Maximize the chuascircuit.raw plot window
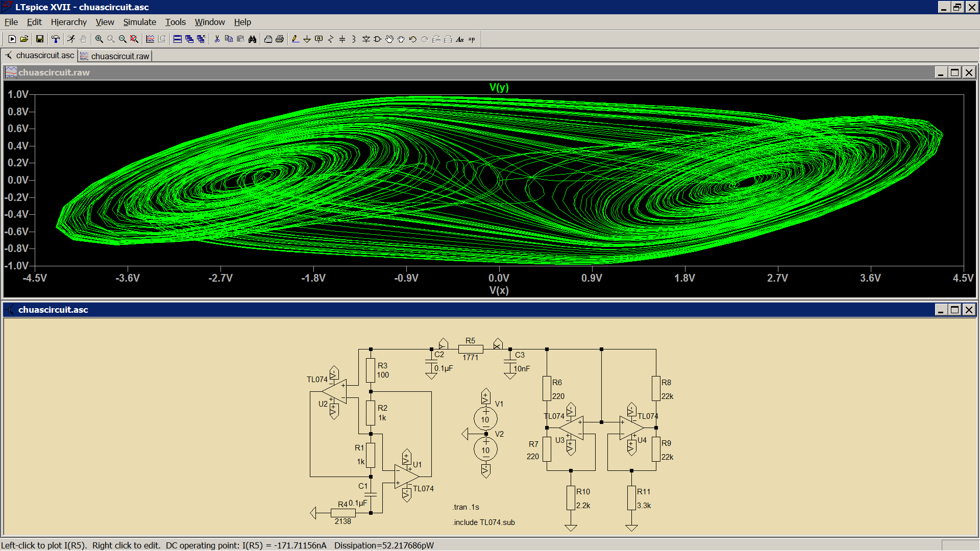 (954, 72)
